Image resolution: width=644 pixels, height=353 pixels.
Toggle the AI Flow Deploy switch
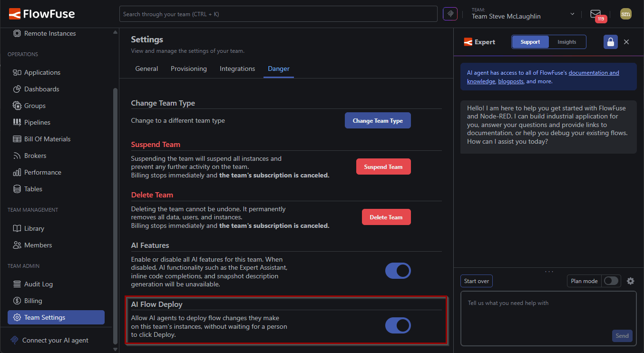pos(398,325)
